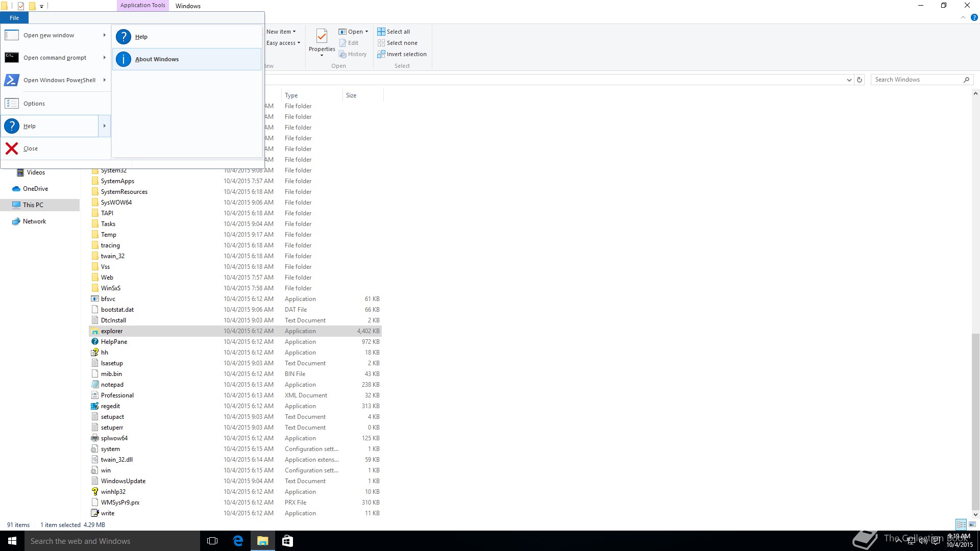The height and width of the screenshot is (551, 980).
Task: Open the New item dropdown
Action: click(281, 32)
